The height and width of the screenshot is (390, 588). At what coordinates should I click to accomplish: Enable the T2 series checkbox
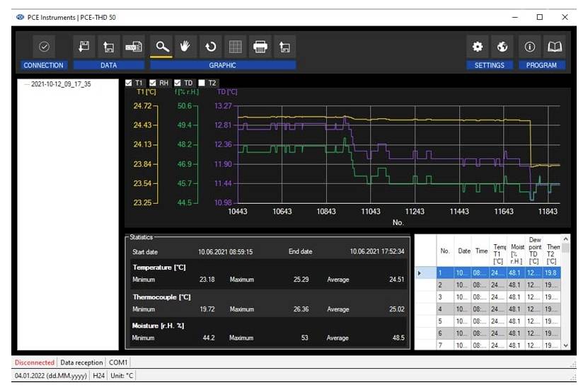[x=202, y=83]
